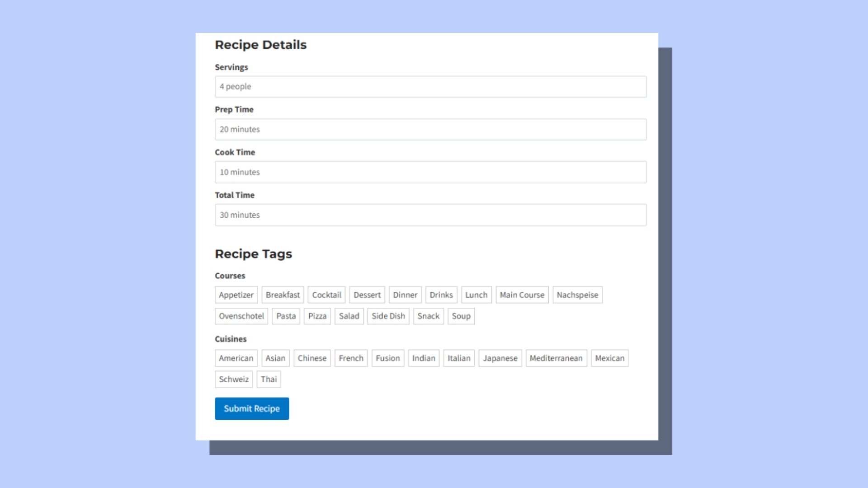Enable the Thai cuisine tag
868x488 pixels.
(269, 380)
